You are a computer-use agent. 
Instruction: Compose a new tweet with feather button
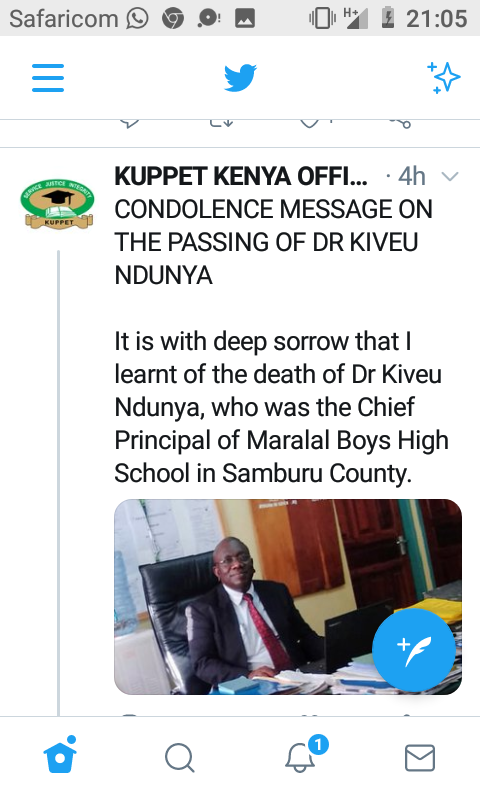[x=414, y=650]
